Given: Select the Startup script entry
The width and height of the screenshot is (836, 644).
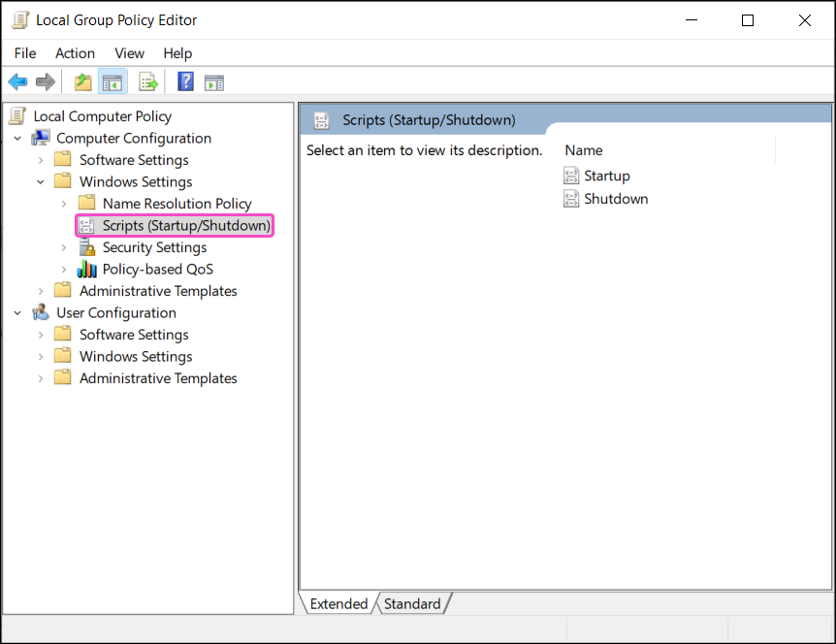Looking at the screenshot, I should (607, 176).
